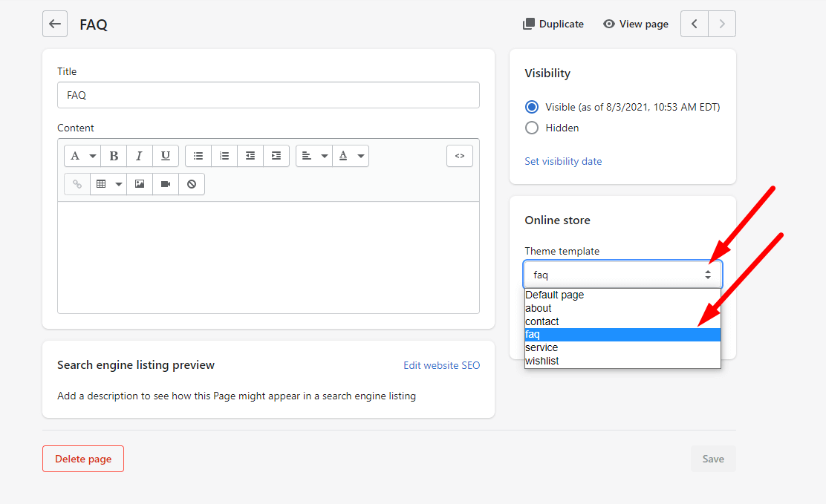Image resolution: width=826 pixels, height=504 pixels.
Task: Click the Delete page button
Action: click(83, 459)
